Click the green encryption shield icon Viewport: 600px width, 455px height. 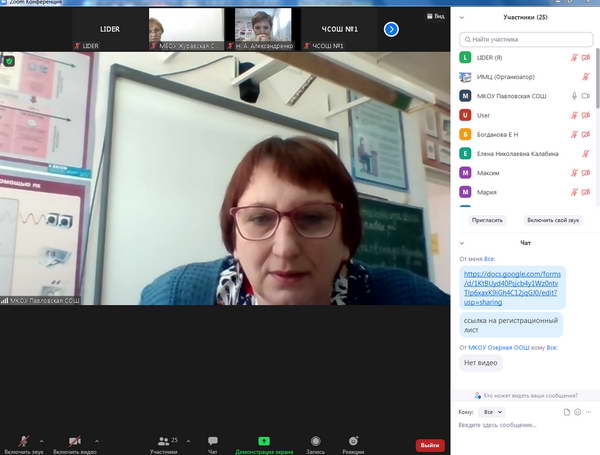click(x=9, y=61)
